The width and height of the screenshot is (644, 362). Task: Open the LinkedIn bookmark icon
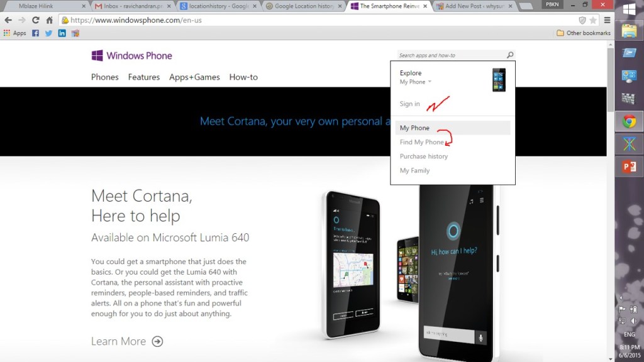pos(62,33)
